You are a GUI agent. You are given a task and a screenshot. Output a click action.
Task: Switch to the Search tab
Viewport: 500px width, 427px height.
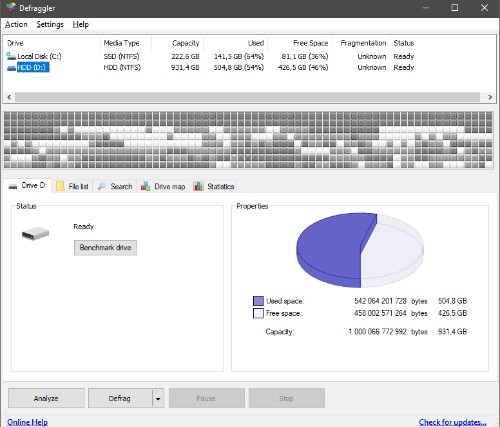pos(115,186)
